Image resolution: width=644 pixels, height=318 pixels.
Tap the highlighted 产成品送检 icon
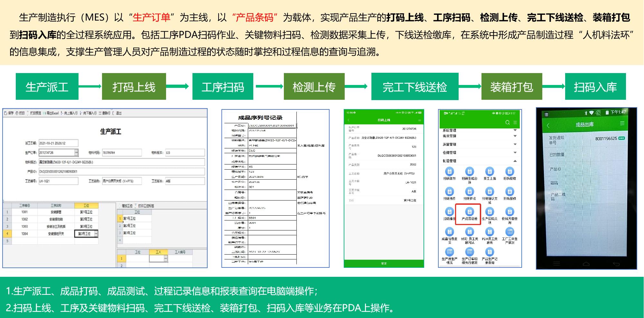pyautogui.click(x=470, y=212)
